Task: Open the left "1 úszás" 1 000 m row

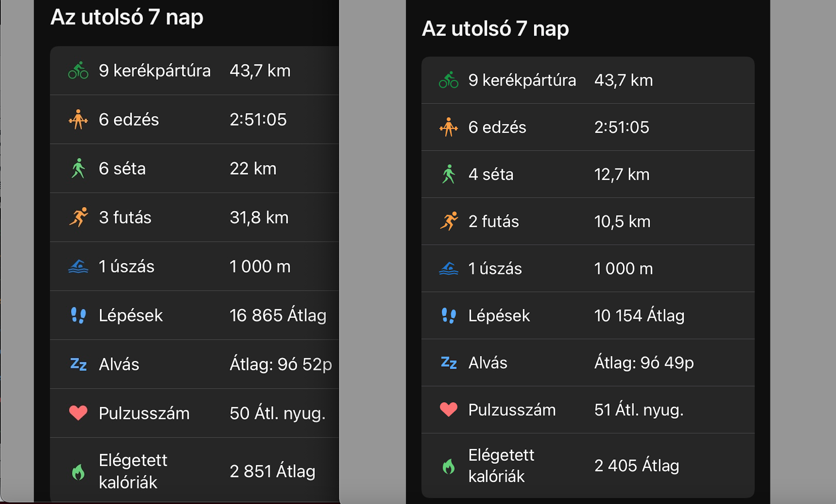Action: coord(194,266)
